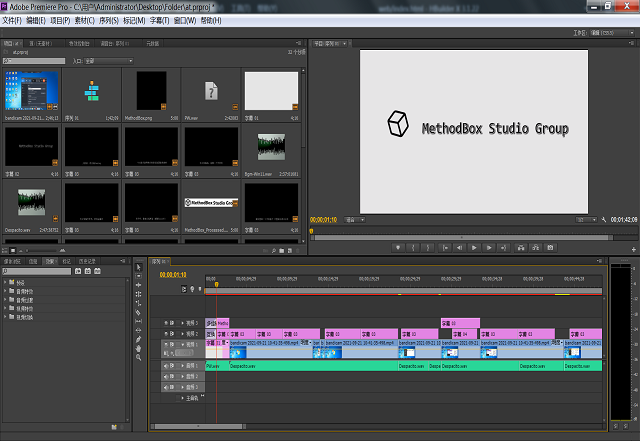Click the Find magnifier in the project panel

pos(274,251)
